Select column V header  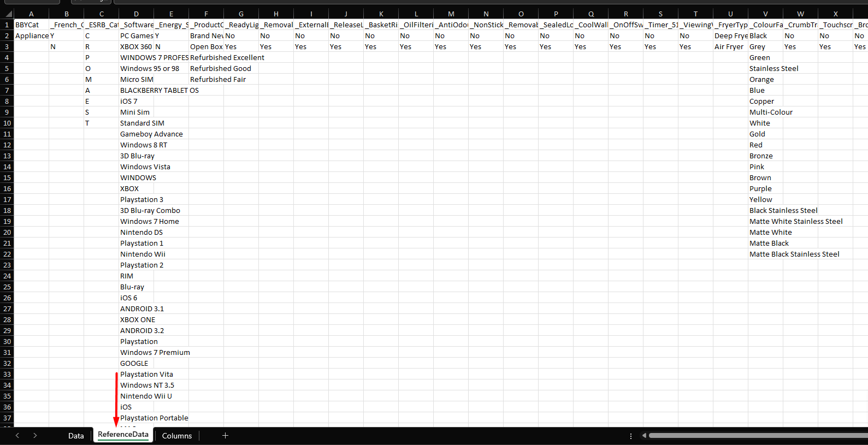point(765,14)
